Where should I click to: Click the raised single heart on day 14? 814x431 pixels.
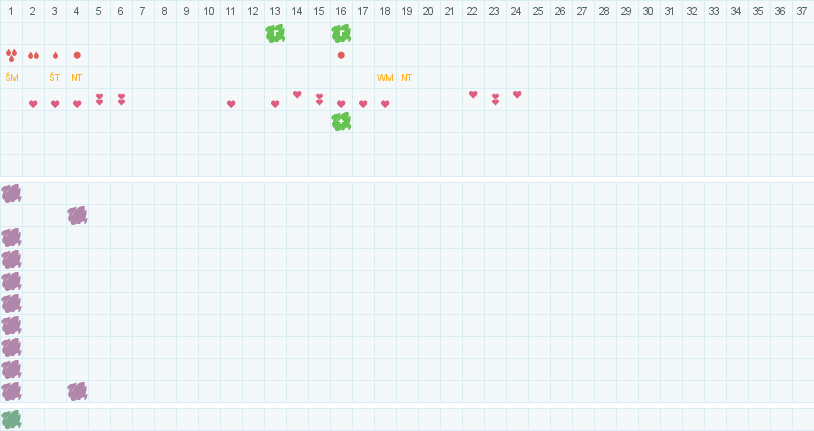[297, 95]
